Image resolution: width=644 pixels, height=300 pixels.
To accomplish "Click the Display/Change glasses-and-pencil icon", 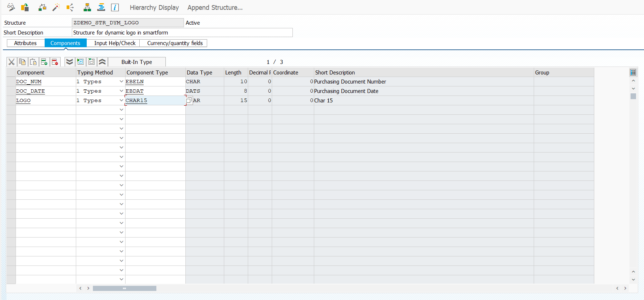I will tap(11, 7).
